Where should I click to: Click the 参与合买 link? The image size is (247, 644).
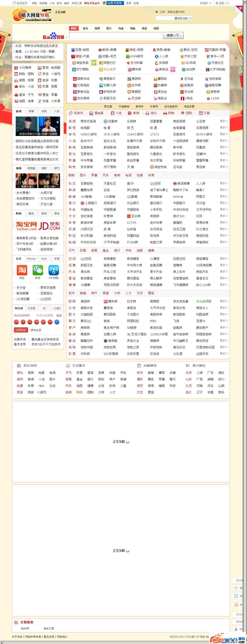36,330
